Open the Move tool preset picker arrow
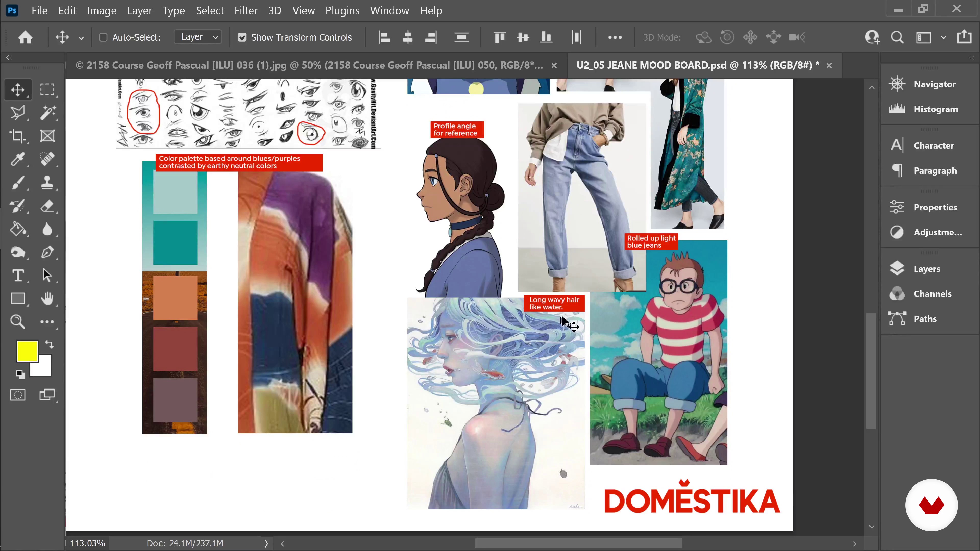Image resolution: width=980 pixels, height=551 pixels. 81,38
